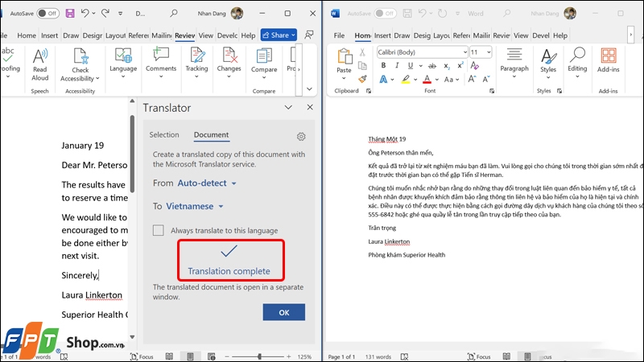Open Check Accessibility in Review ribbon
The height and width of the screenshot is (362, 644).
point(80,64)
